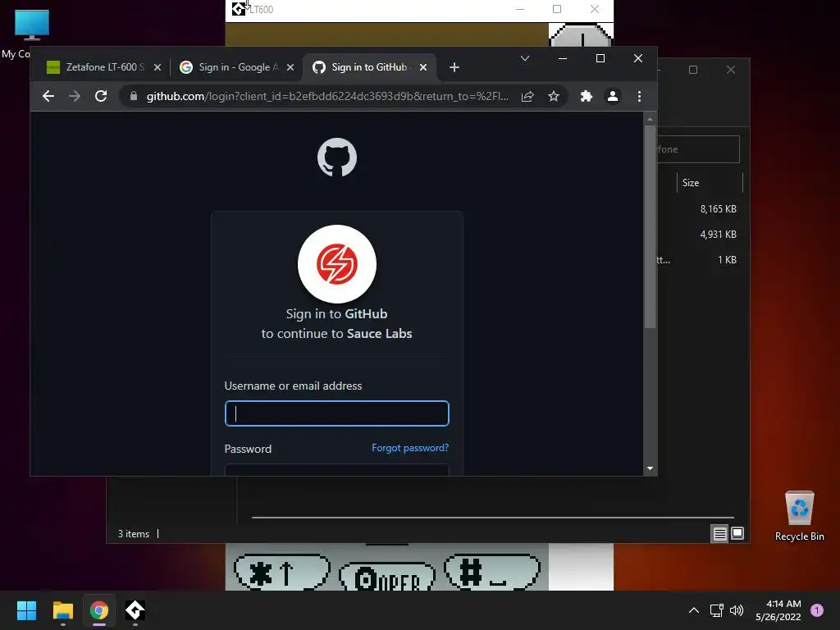Open the clock showing 4:14 AM
Image resolution: width=840 pixels, height=630 pixels.
click(778, 610)
